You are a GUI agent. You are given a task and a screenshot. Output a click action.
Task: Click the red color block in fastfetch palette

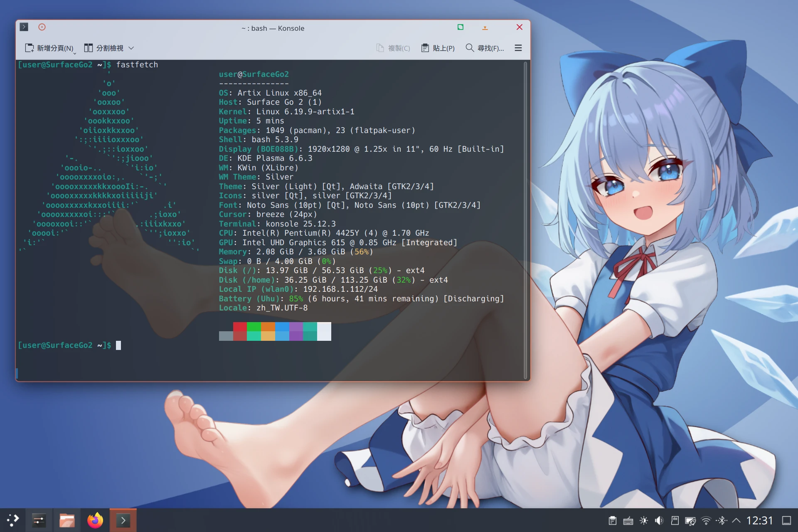tap(240, 327)
